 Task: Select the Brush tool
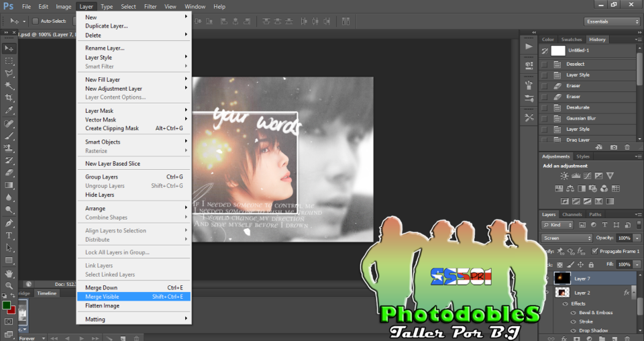click(9, 136)
